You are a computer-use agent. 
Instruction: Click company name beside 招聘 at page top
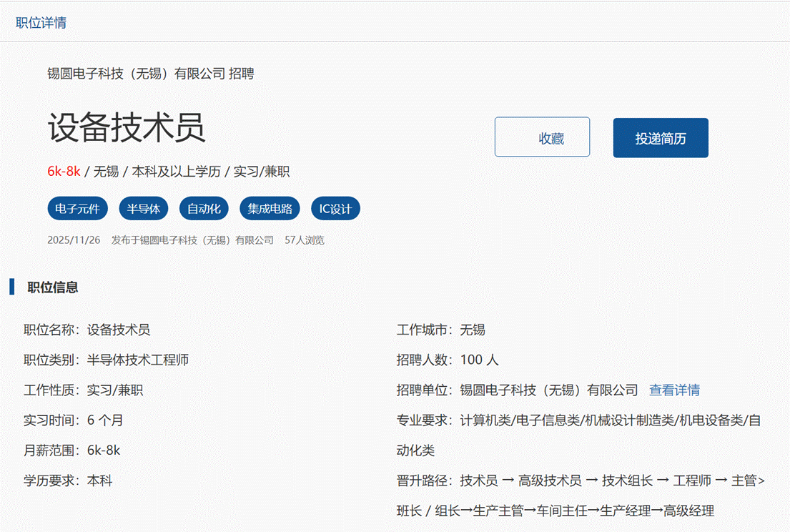tap(136, 74)
